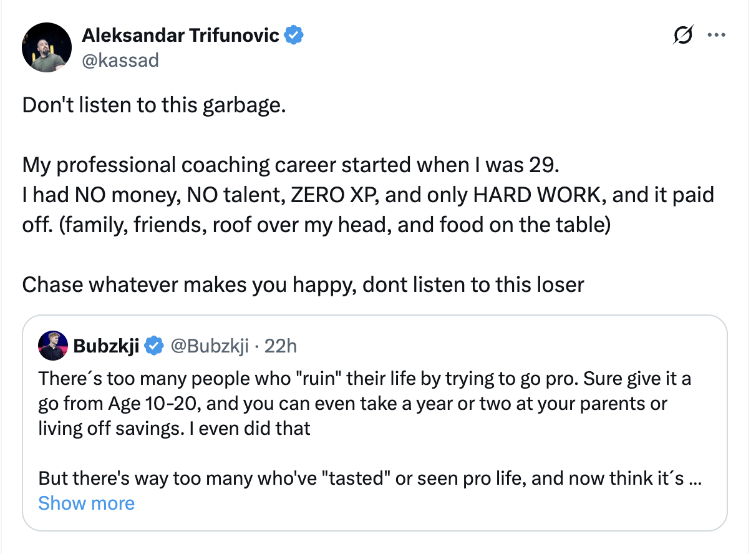Click the Aleksandar Trifunovic display name

180,35
